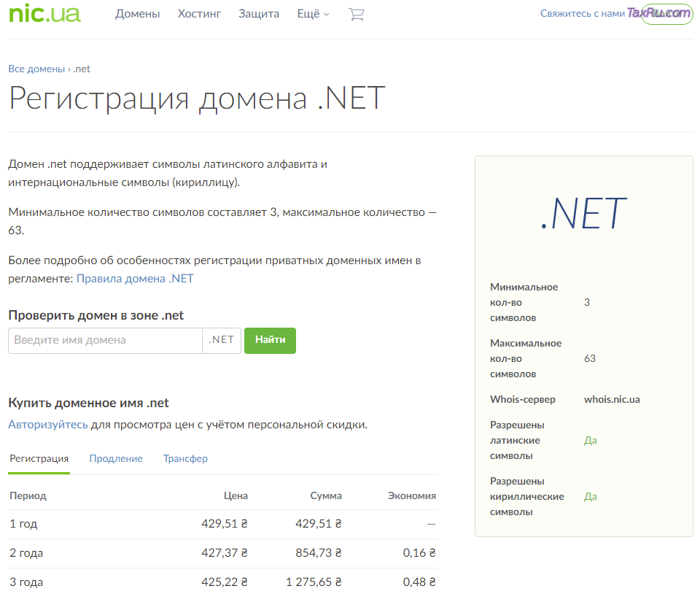The image size is (700, 594).
Task: Select the 1 год pricing row
Action: point(222,523)
